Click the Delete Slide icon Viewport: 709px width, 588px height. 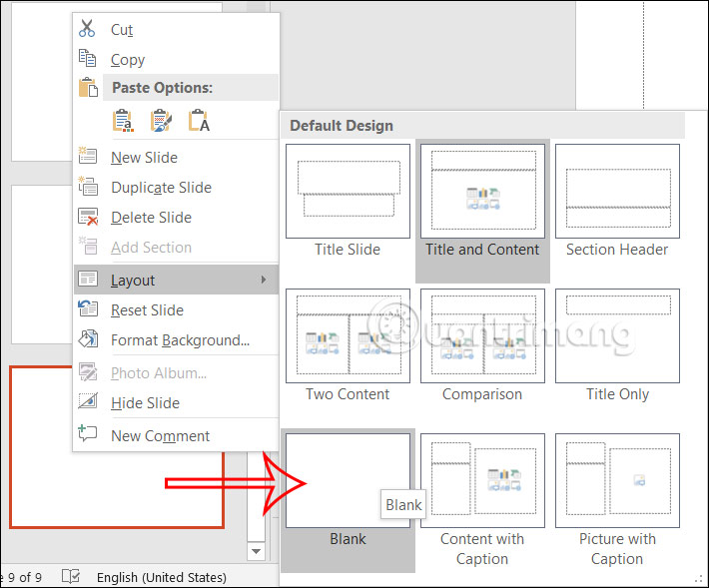(x=87, y=217)
